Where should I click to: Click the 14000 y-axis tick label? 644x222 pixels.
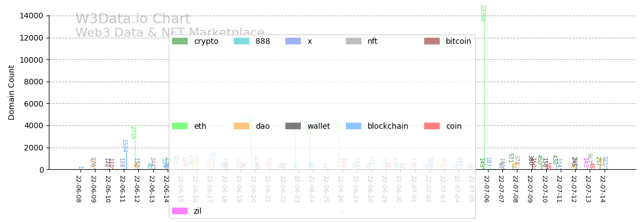click(x=32, y=16)
